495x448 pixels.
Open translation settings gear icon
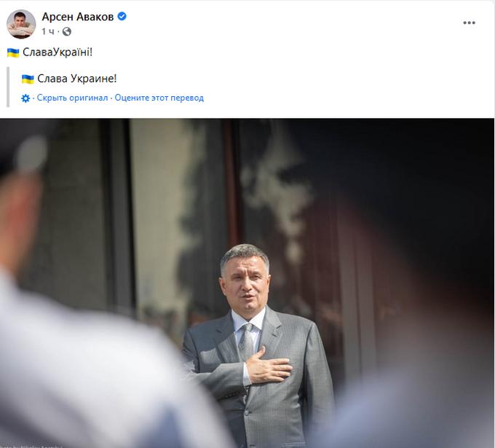25,98
